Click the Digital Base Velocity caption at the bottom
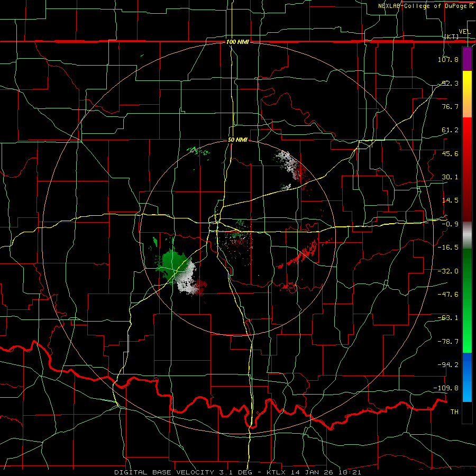This screenshot has width=476, height=476. [237, 472]
